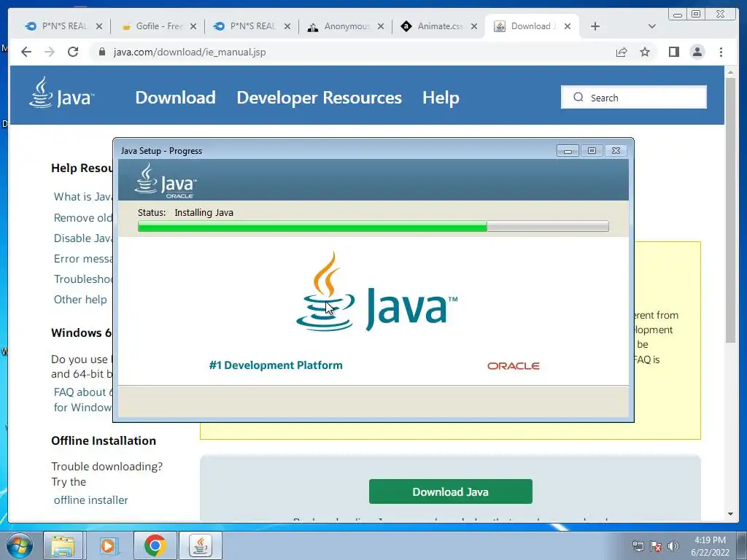Open the Help menu on java.com
747x560 pixels.
(x=441, y=98)
